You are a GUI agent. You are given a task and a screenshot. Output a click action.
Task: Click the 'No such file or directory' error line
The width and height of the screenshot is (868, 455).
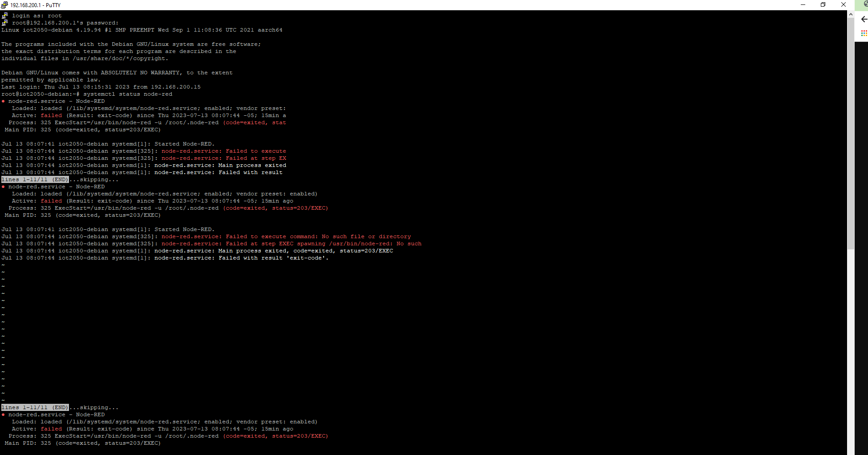pyautogui.click(x=206, y=236)
